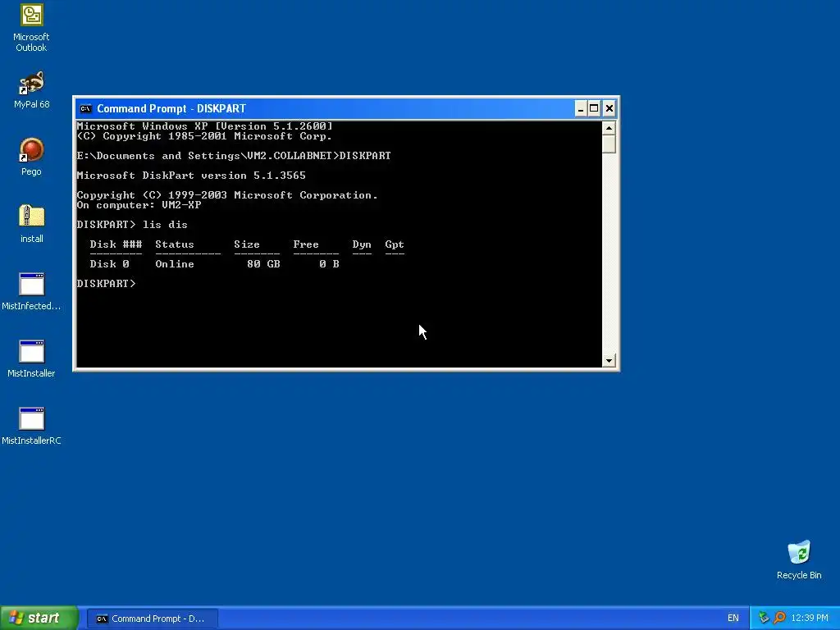Click the 'Disk 0' entry text

tap(109, 264)
